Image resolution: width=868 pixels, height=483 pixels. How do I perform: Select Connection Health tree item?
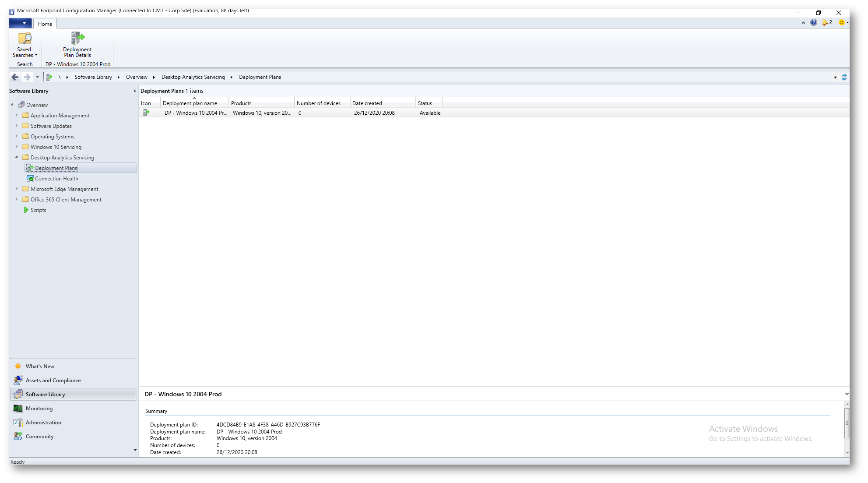(56, 179)
